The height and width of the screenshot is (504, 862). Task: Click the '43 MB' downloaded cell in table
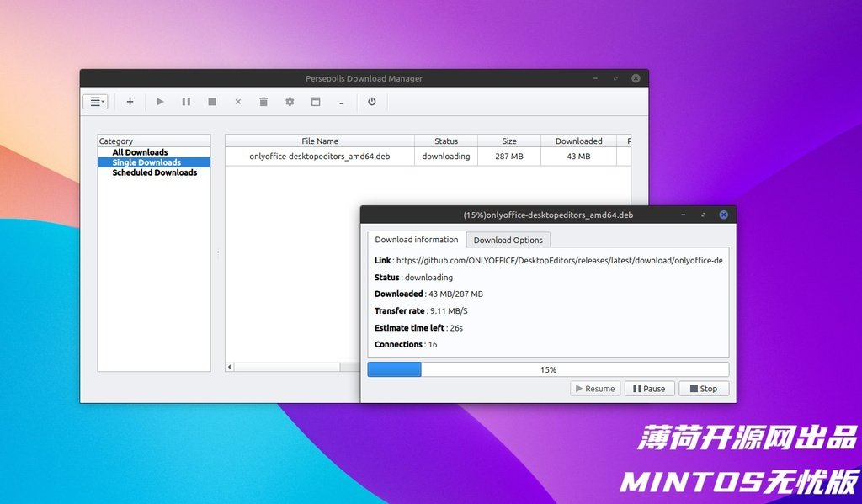coord(578,157)
